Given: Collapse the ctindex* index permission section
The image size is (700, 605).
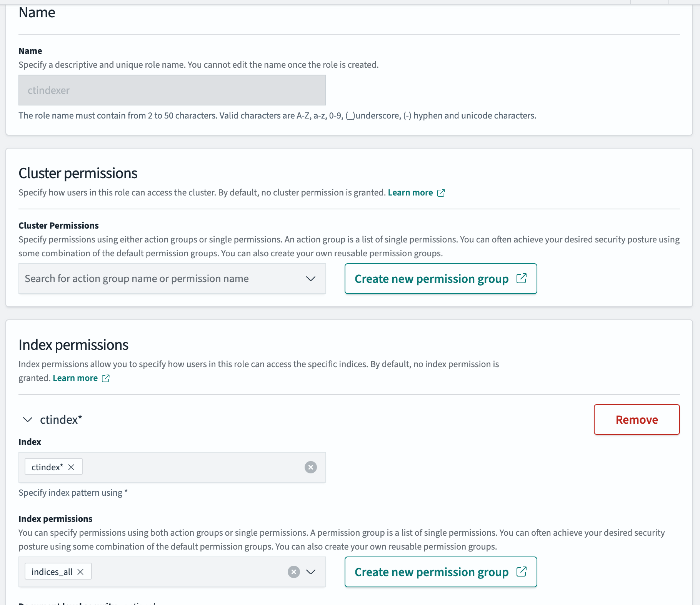Looking at the screenshot, I should 28,419.
